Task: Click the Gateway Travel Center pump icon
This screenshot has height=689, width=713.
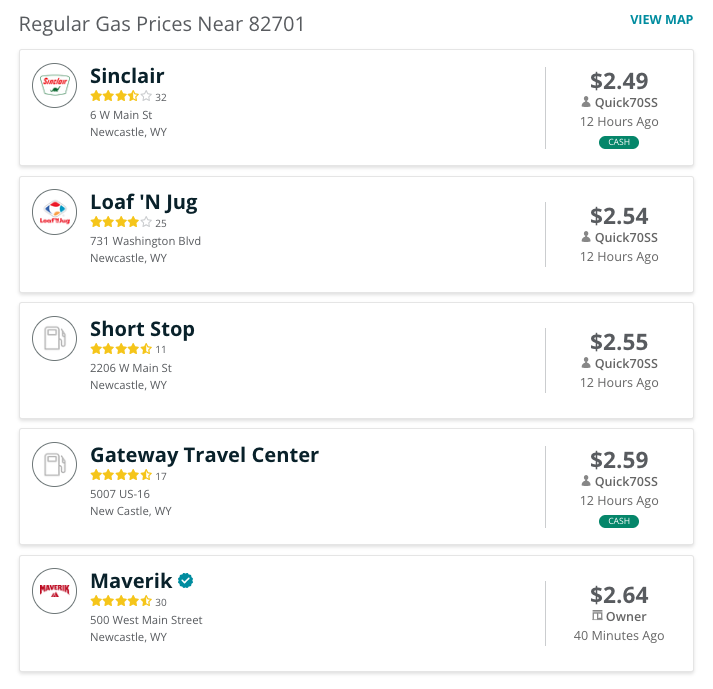Action: (55, 464)
